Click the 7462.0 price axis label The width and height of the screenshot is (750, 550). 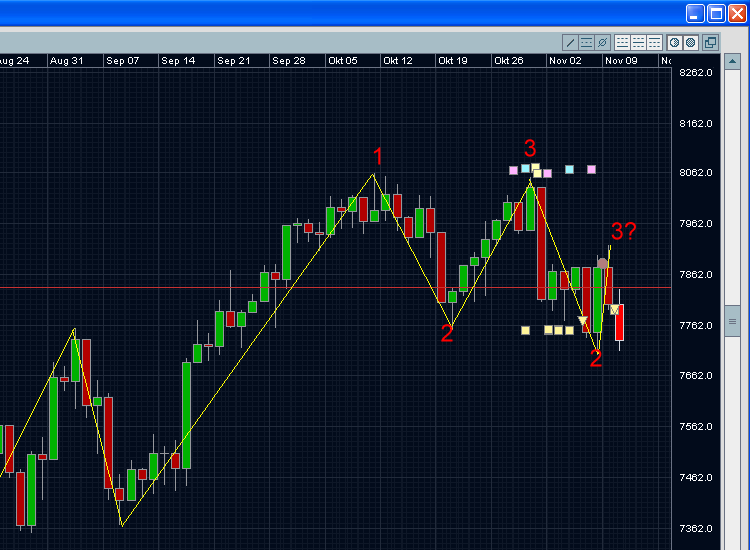[x=695, y=477]
